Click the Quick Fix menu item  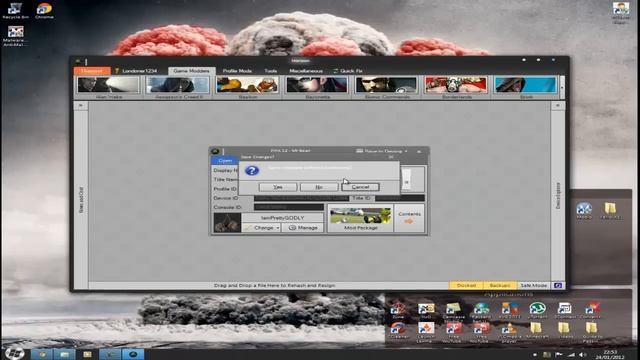(x=348, y=71)
